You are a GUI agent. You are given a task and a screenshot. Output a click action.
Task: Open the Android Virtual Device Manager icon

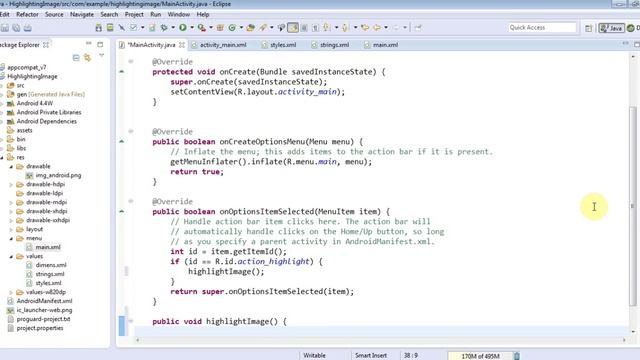click(x=110, y=28)
